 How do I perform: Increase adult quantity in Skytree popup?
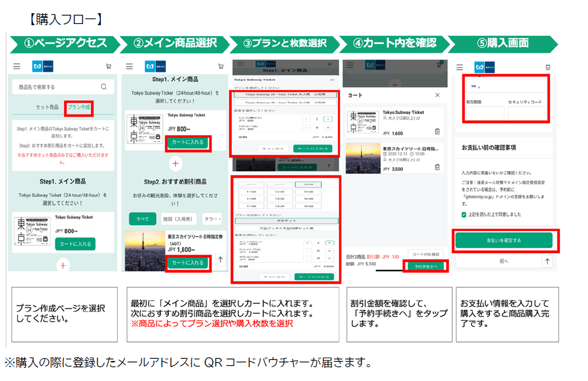click(x=330, y=243)
